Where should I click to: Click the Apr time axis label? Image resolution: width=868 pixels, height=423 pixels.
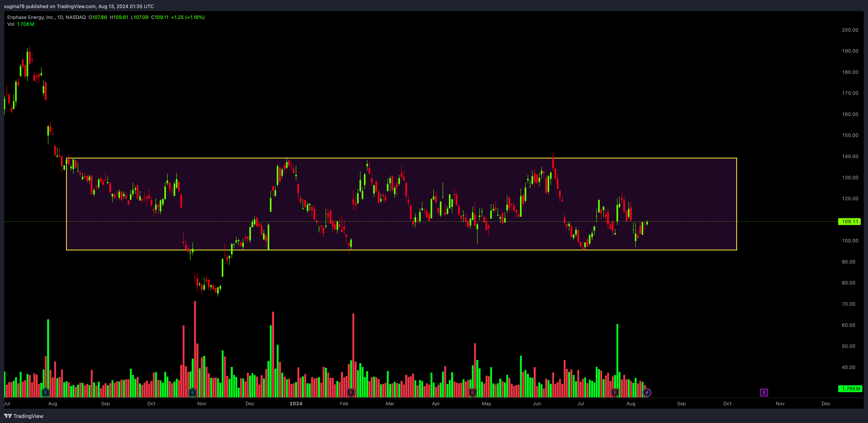pos(436,403)
